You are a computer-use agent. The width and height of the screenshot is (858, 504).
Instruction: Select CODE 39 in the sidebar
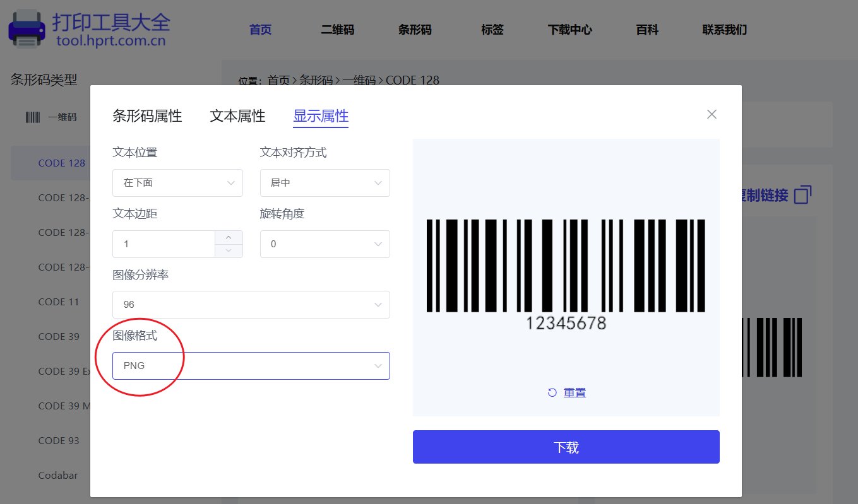click(x=59, y=336)
